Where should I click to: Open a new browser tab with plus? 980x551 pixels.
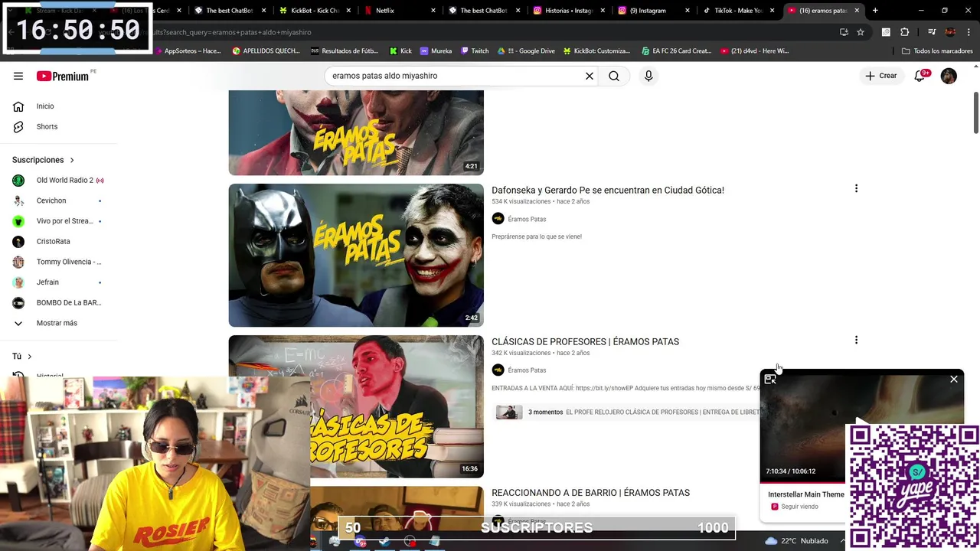coord(875,11)
